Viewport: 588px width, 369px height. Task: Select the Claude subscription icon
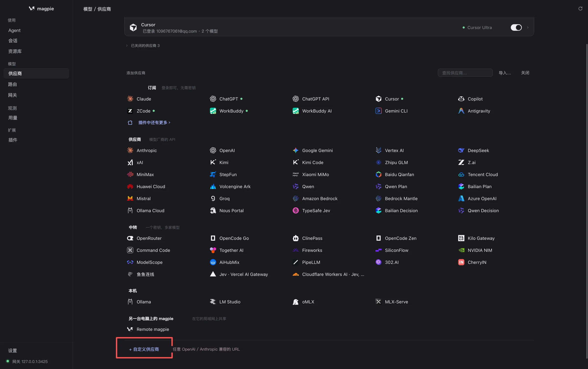pyautogui.click(x=130, y=99)
